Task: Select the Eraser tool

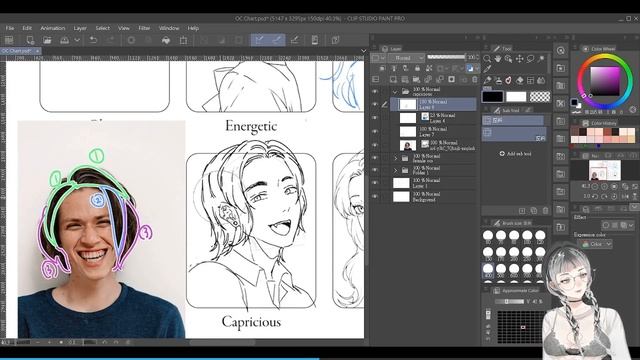Action: click(520, 80)
